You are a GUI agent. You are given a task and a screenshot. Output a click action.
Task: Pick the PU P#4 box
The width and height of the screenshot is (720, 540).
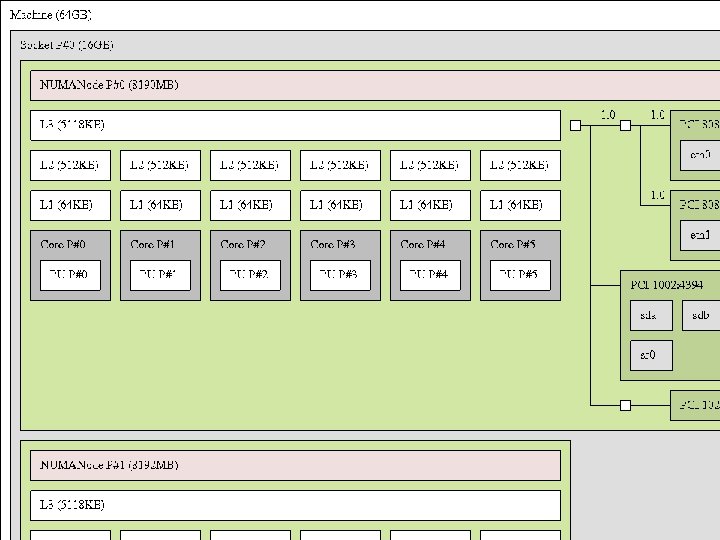click(x=430, y=276)
